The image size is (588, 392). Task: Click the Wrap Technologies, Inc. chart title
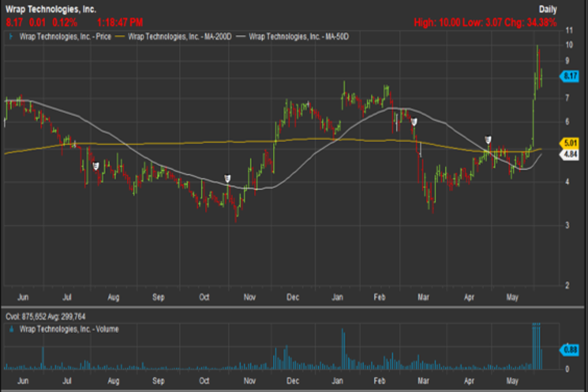(x=51, y=9)
